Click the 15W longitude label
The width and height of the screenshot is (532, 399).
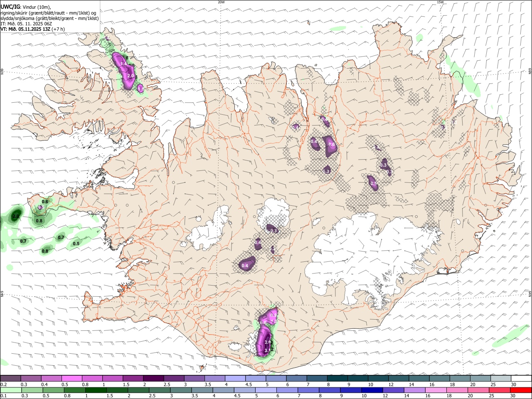(440, 2)
